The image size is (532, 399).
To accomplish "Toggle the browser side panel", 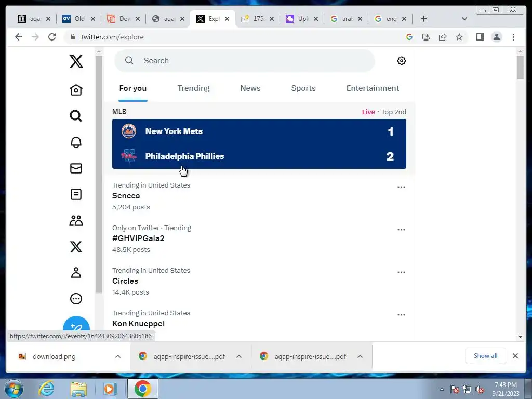I will (480, 37).
